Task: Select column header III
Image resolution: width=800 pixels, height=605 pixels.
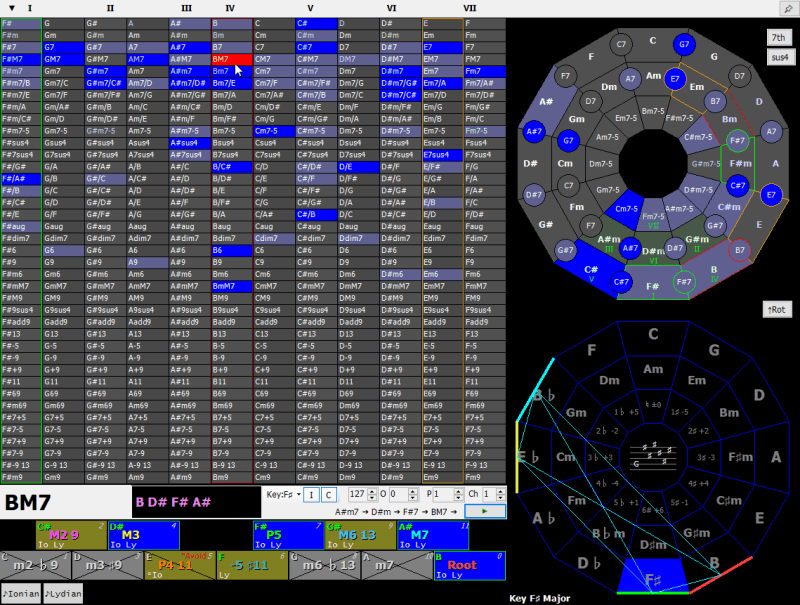Action: tap(187, 8)
